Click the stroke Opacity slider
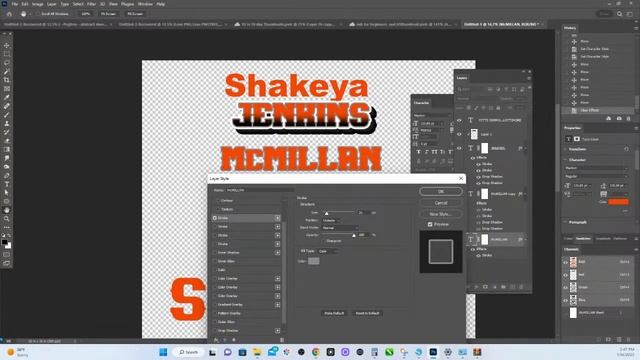This screenshot has width=640, height=360. pos(338,235)
